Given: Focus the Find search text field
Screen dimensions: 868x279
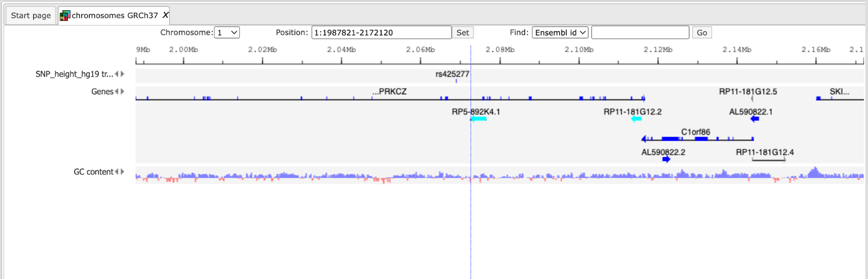Looking at the screenshot, I should [640, 33].
